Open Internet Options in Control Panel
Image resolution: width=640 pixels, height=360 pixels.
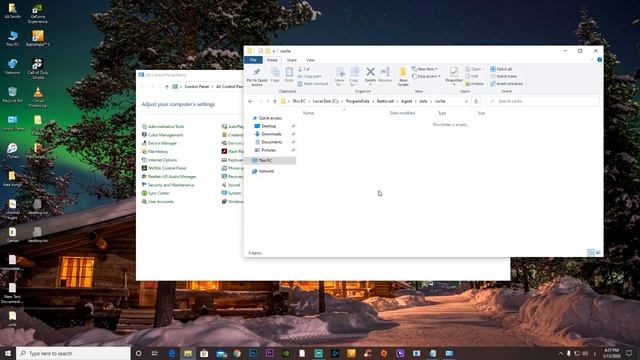click(159, 160)
